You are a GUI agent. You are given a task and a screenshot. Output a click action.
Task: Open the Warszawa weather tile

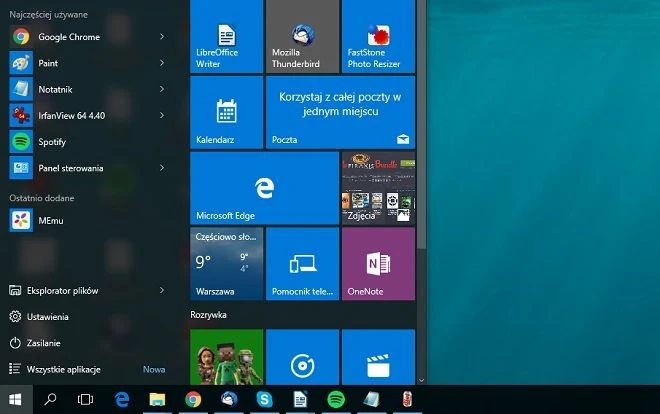[x=227, y=264]
